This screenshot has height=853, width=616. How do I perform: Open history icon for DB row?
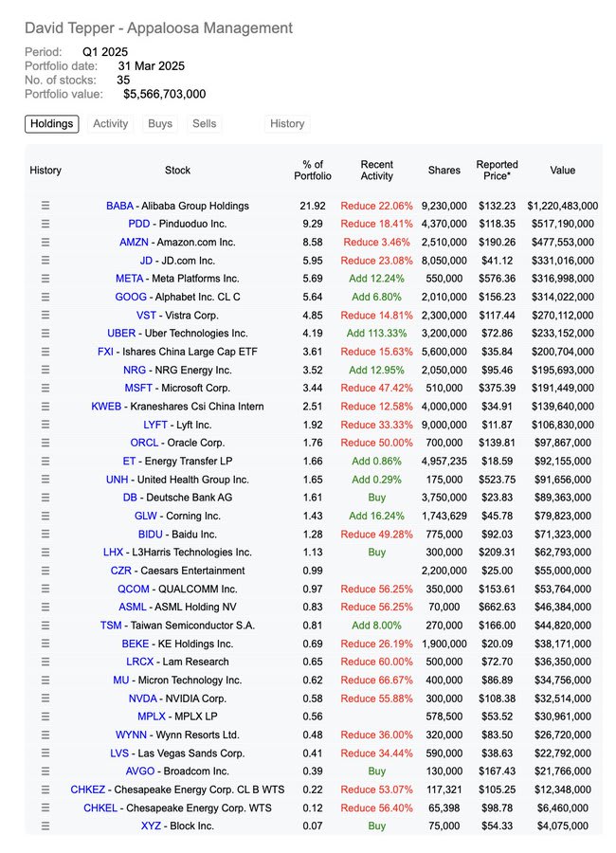(45, 498)
